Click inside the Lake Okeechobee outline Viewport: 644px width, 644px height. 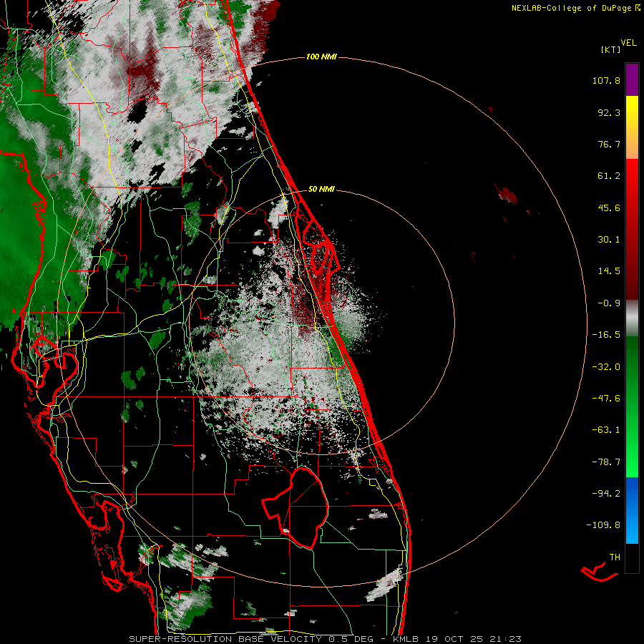coord(304,507)
